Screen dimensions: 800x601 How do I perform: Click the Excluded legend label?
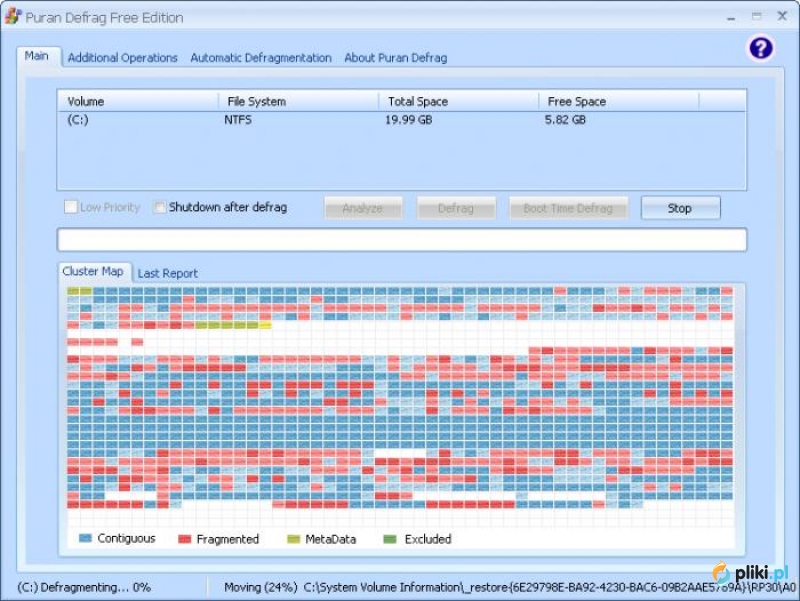pos(428,539)
